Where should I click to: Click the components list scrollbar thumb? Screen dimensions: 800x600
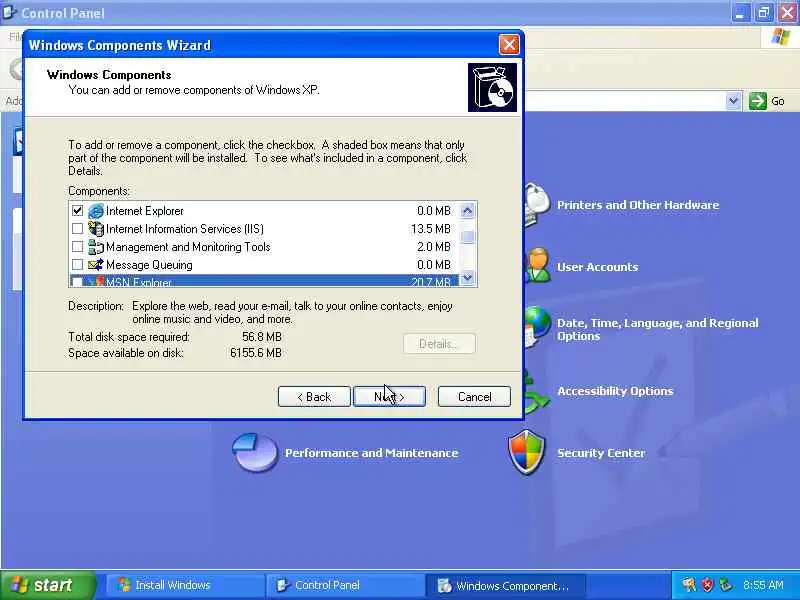(x=467, y=237)
